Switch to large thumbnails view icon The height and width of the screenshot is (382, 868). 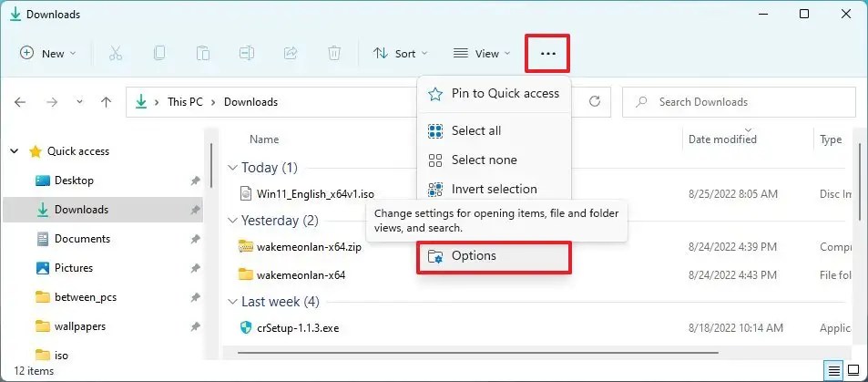(854, 370)
